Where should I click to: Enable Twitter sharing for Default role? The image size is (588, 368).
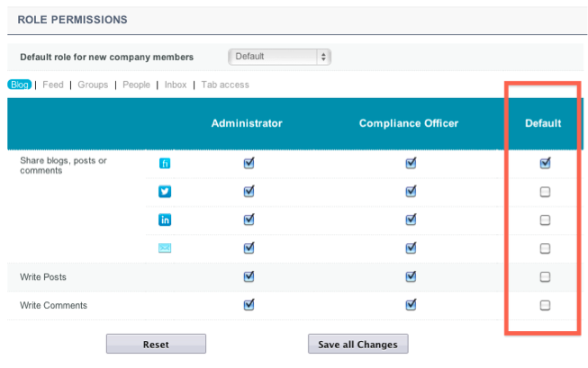coord(545,192)
